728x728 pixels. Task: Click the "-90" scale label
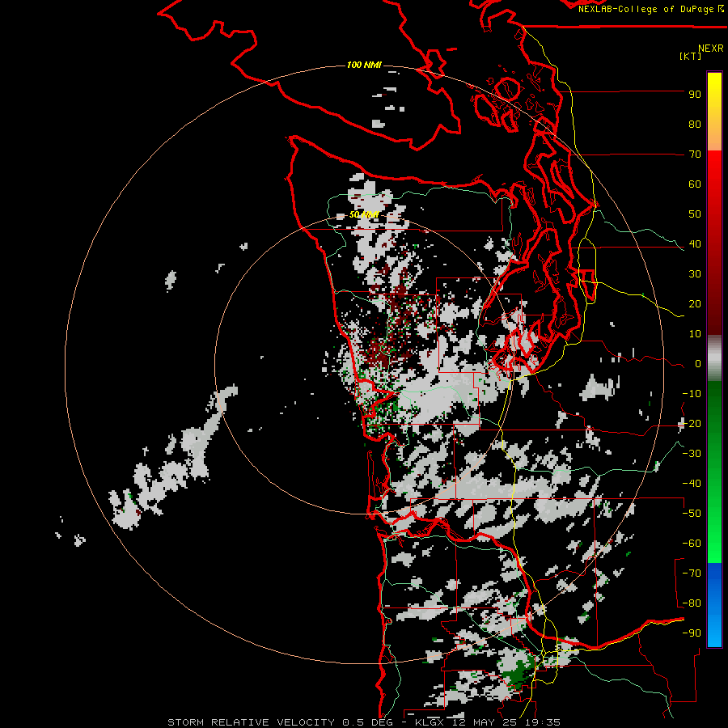coord(692,633)
